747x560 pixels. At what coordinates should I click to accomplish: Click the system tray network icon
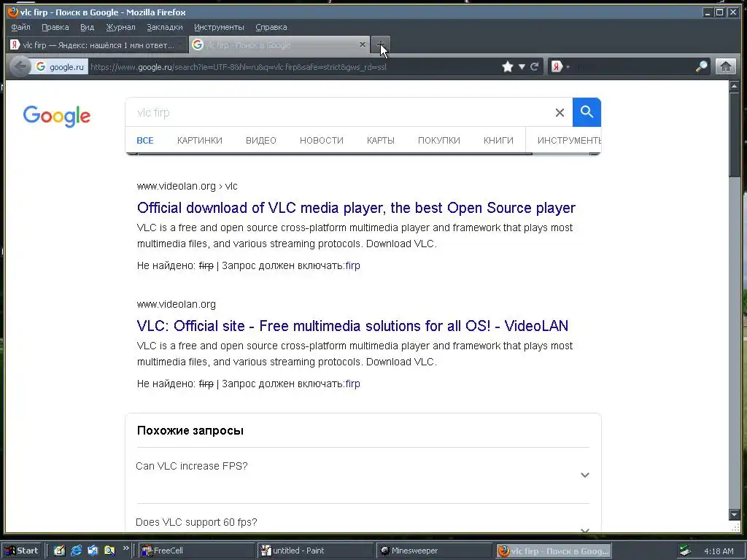click(x=685, y=551)
